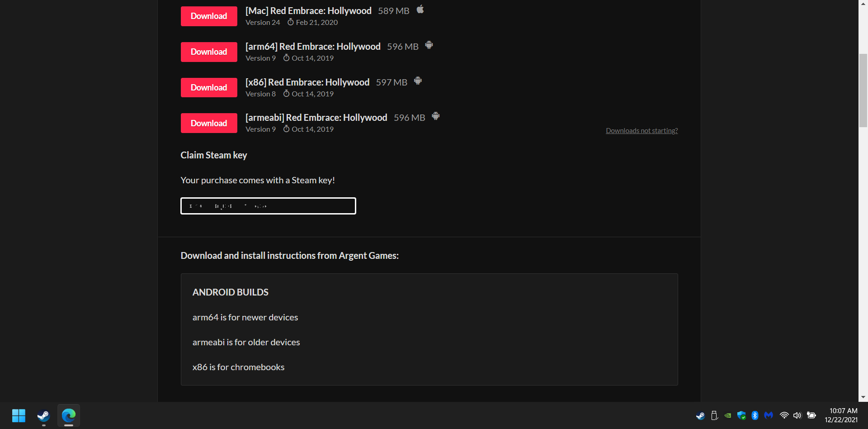868x429 pixels.
Task: Click 'armeabi is for older devices' text
Action: point(246,342)
